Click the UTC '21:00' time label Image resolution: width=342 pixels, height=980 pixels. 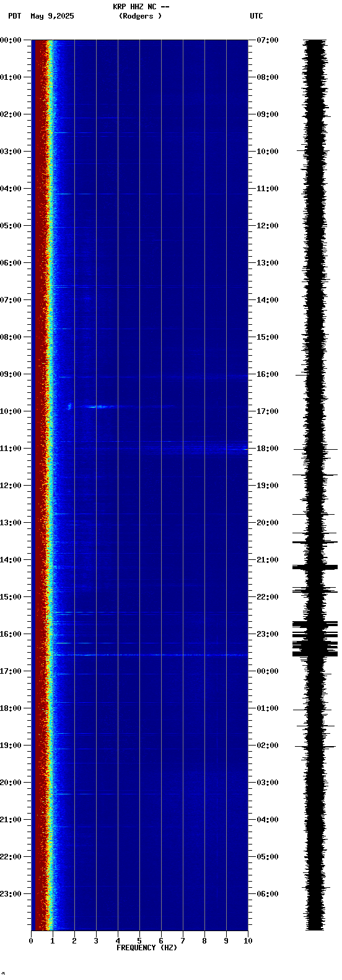268,560
